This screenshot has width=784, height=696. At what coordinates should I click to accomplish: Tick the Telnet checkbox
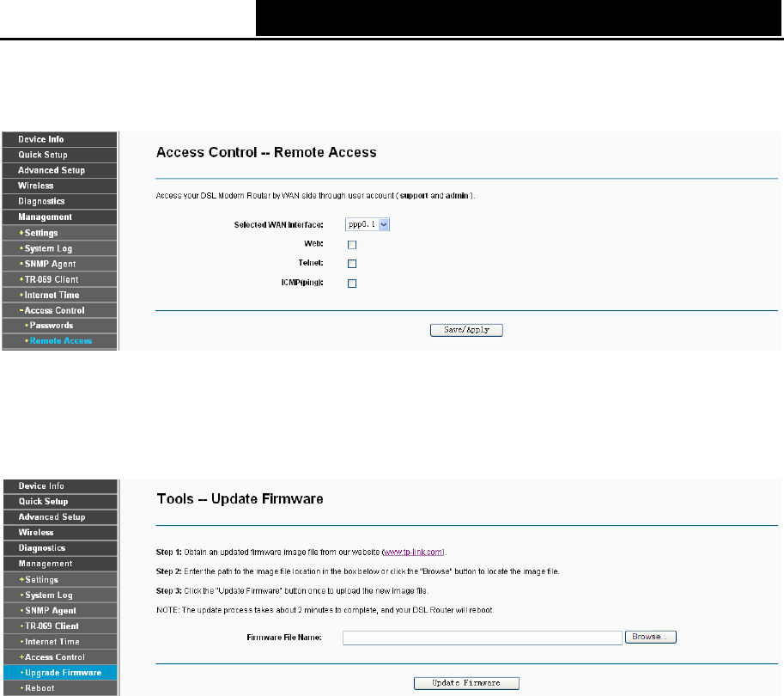[352, 264]
